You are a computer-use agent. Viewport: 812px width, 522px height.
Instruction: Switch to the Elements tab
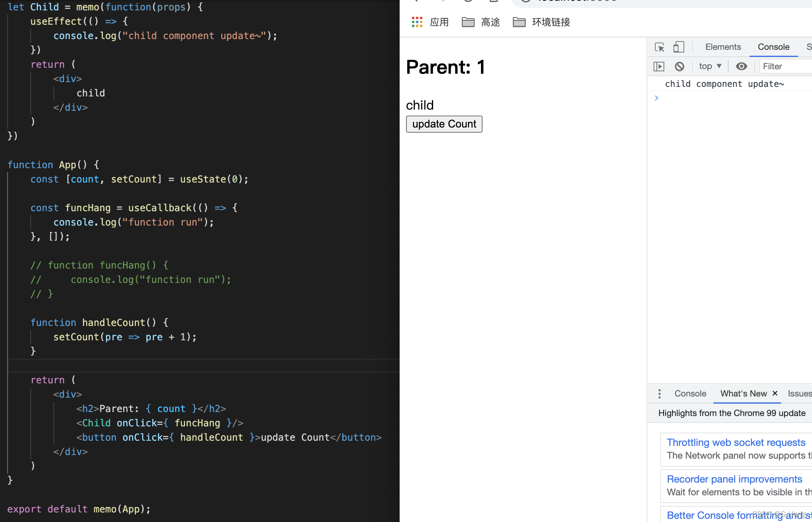click(723, 47)
